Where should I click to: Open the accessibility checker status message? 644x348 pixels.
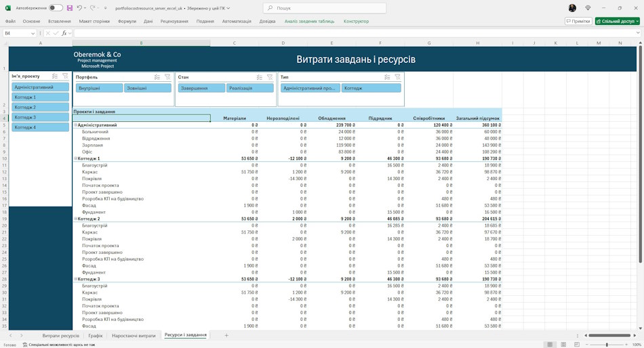[59, 345]
